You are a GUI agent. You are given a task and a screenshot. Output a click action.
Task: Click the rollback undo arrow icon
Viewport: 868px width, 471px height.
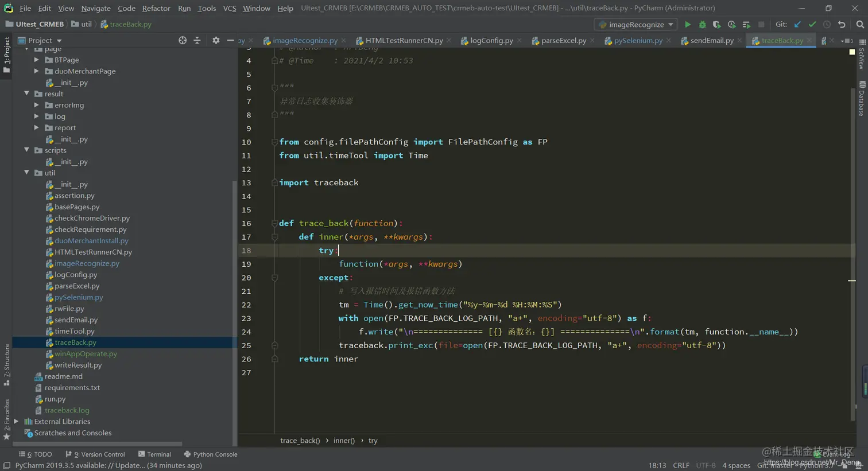[842, 25]
